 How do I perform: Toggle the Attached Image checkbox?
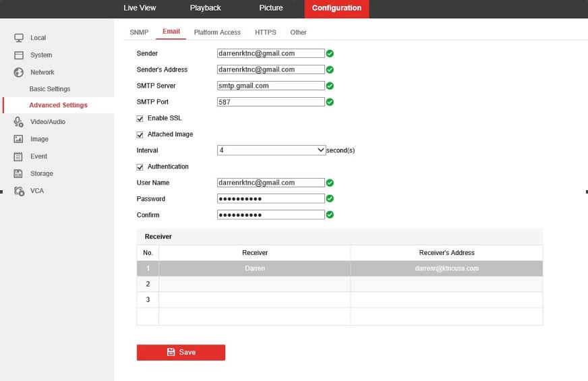coord(140,135)
